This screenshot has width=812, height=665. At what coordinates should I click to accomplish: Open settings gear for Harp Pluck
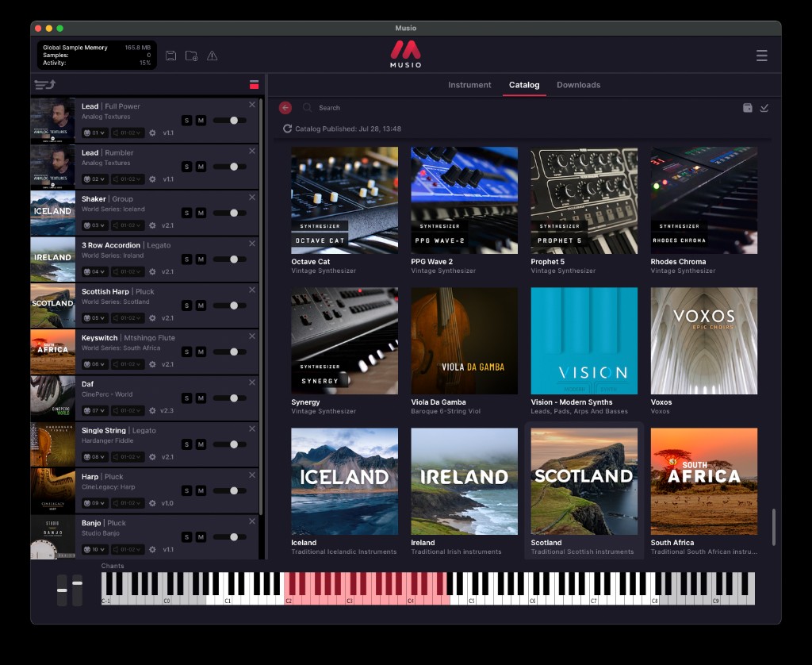coord(152,503)
